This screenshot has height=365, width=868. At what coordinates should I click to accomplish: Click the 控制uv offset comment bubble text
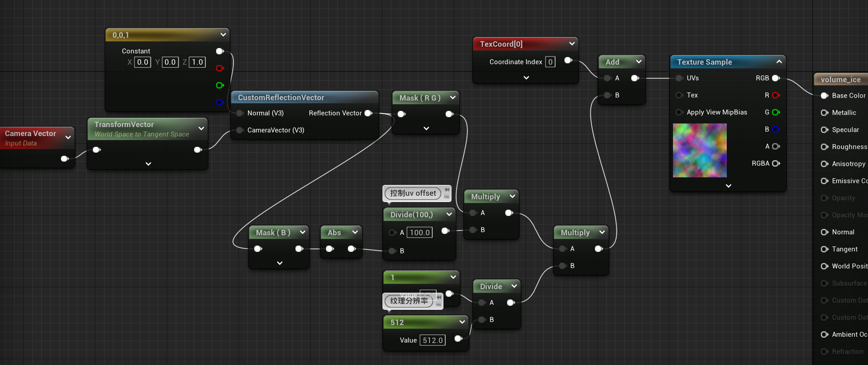413,193
